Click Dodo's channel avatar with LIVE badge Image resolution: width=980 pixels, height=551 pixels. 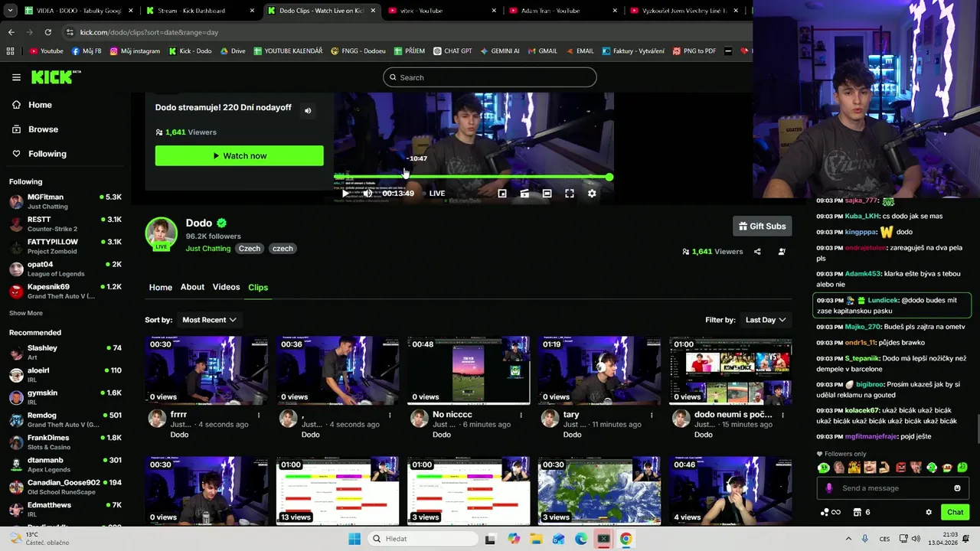pyautogui.click(x=161, y=234)
